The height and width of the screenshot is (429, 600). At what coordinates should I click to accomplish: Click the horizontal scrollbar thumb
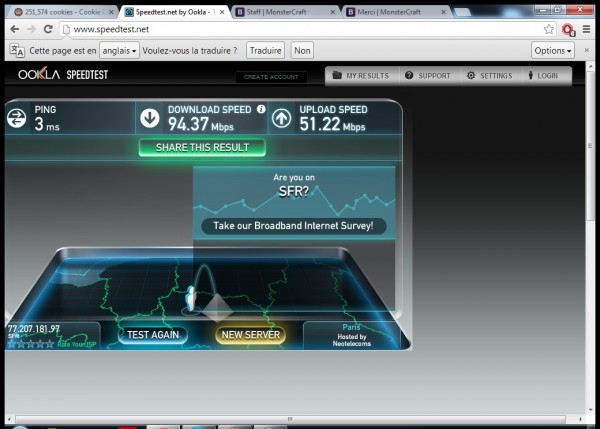[290, 419]
